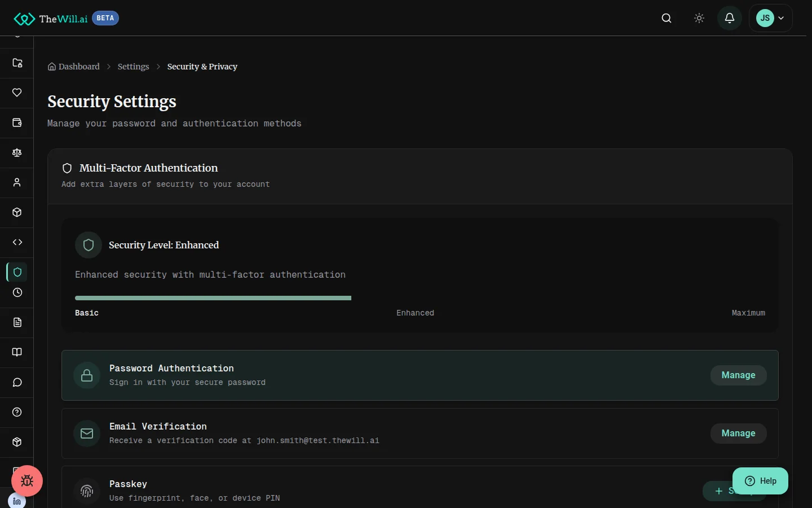
Task: Click the Enhanced level label
Action: point(415,313)
